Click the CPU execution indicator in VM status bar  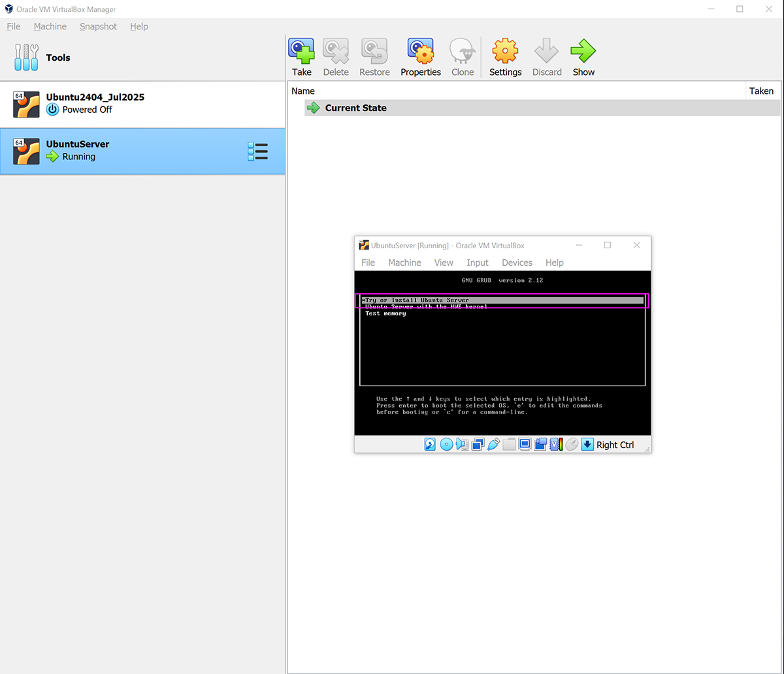click(x=556, y=444)
